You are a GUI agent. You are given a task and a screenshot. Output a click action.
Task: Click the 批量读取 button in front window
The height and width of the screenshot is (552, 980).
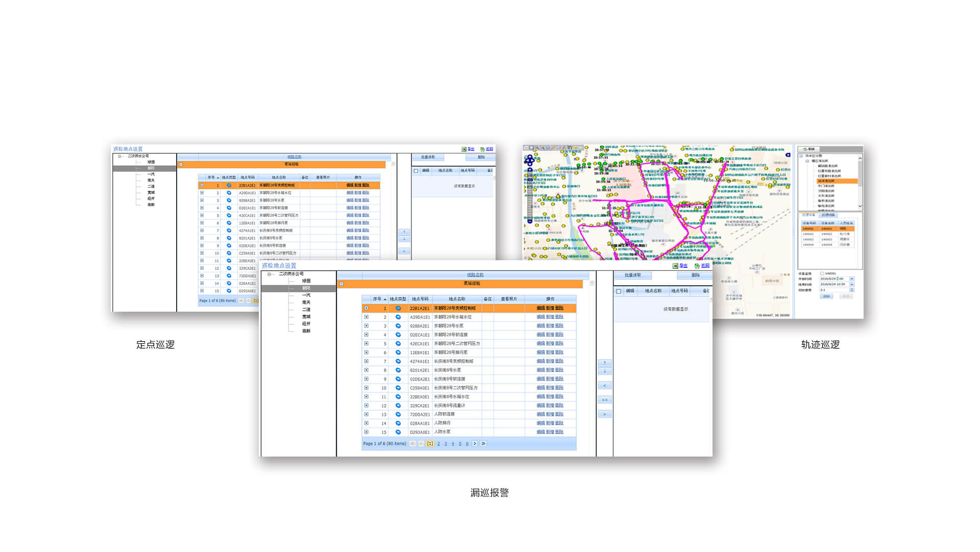(x=633, y=275)
